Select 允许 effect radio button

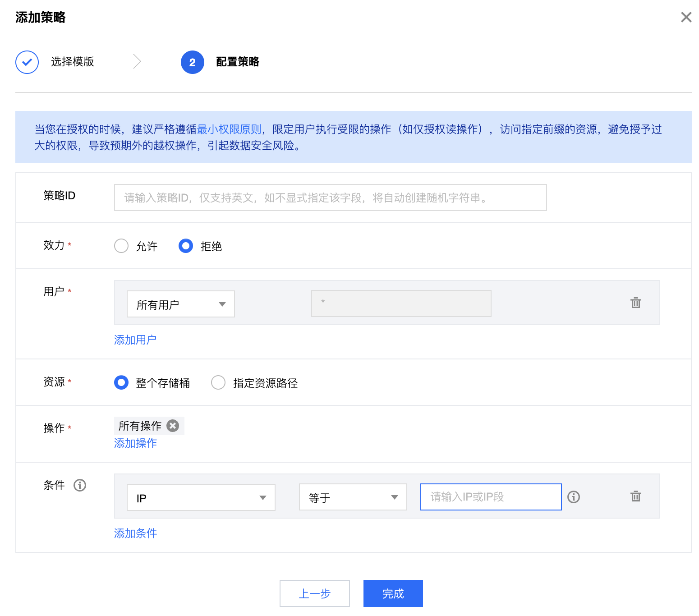[121, 246]
